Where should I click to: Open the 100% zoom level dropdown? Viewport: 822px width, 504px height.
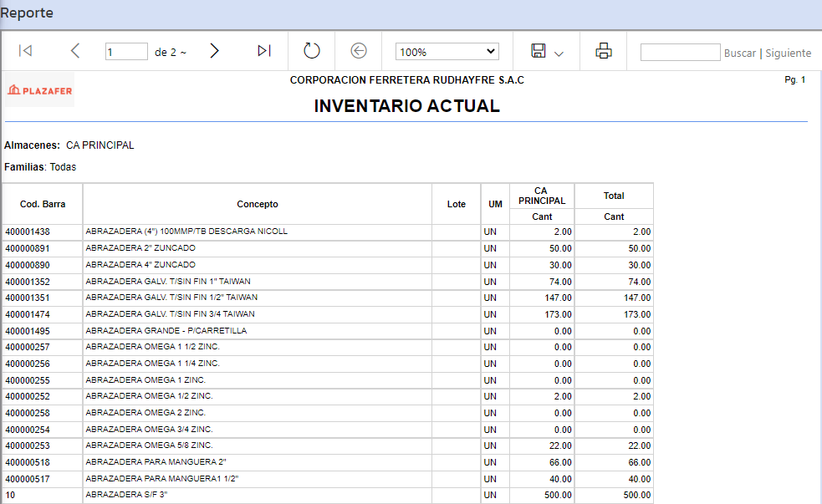click(x=447, y=51)
